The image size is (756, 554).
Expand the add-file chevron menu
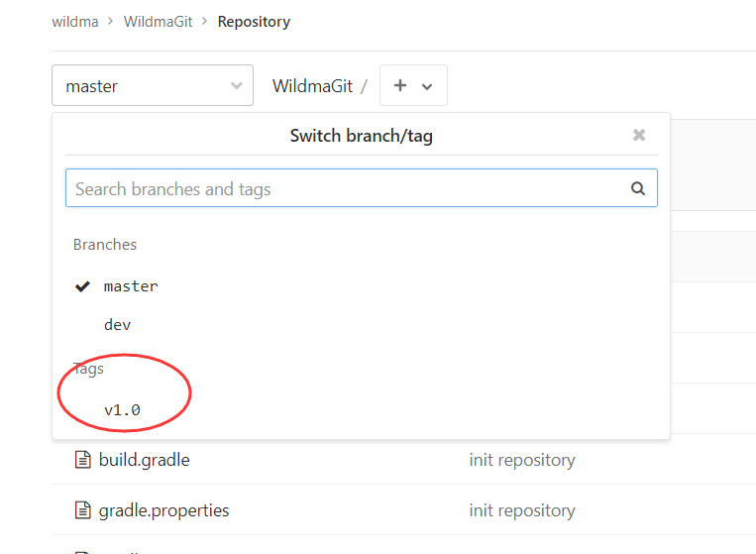[427, 87]
